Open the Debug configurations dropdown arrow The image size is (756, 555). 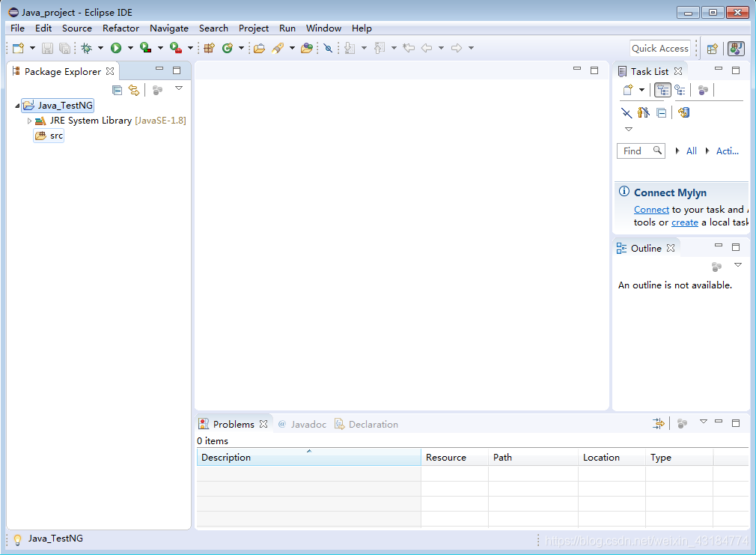[x=100, y=48]
